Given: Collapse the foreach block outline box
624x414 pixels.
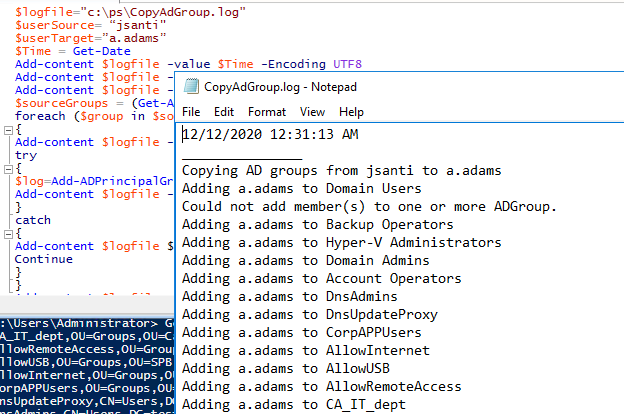Looking at the screenshot, I should click(x=7, y=129).
